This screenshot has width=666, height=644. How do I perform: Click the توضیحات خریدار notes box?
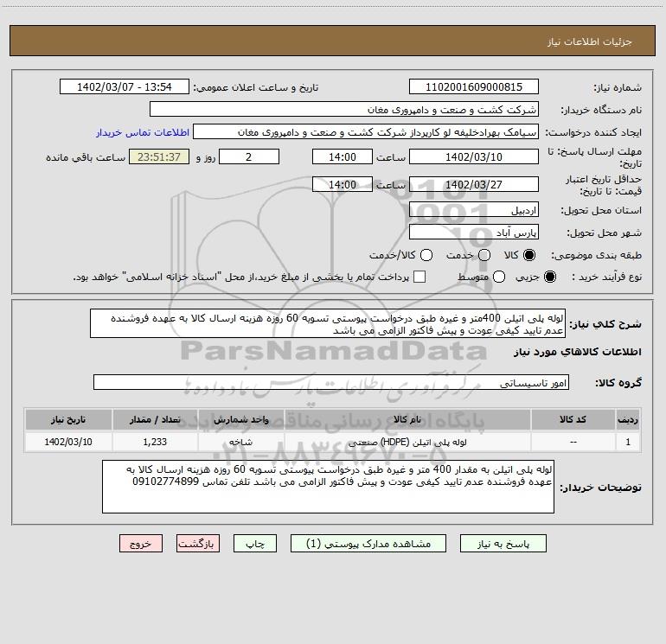point(328,487)
